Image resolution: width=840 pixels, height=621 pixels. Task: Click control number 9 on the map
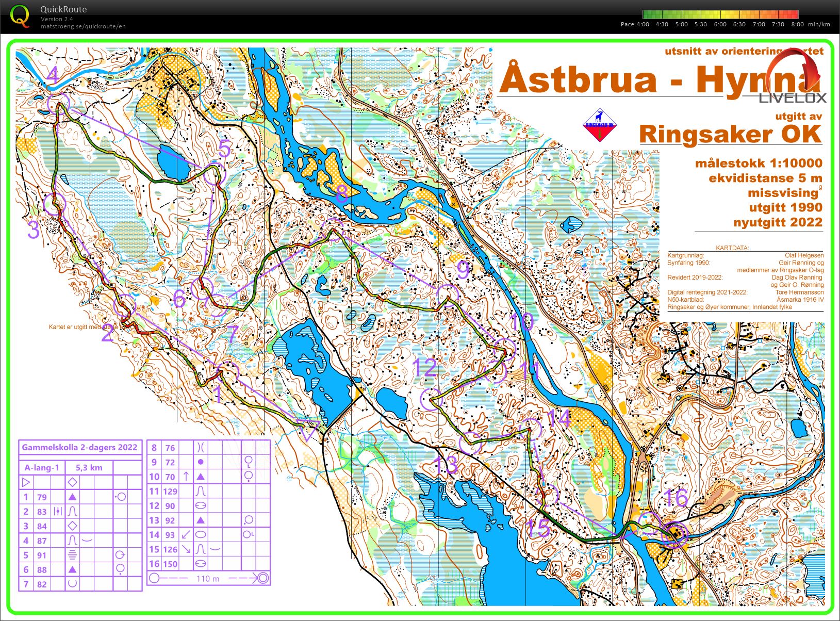click(463, 270)
